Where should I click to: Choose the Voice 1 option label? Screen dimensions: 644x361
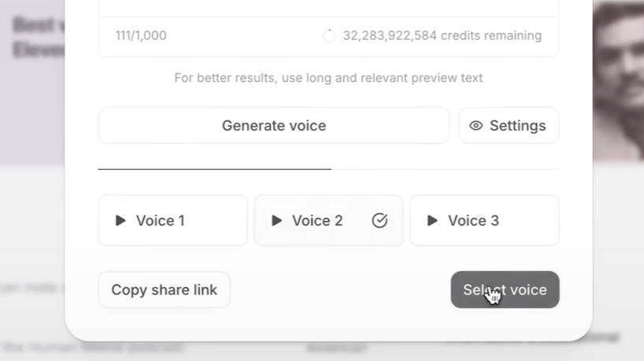click(160, 221)
